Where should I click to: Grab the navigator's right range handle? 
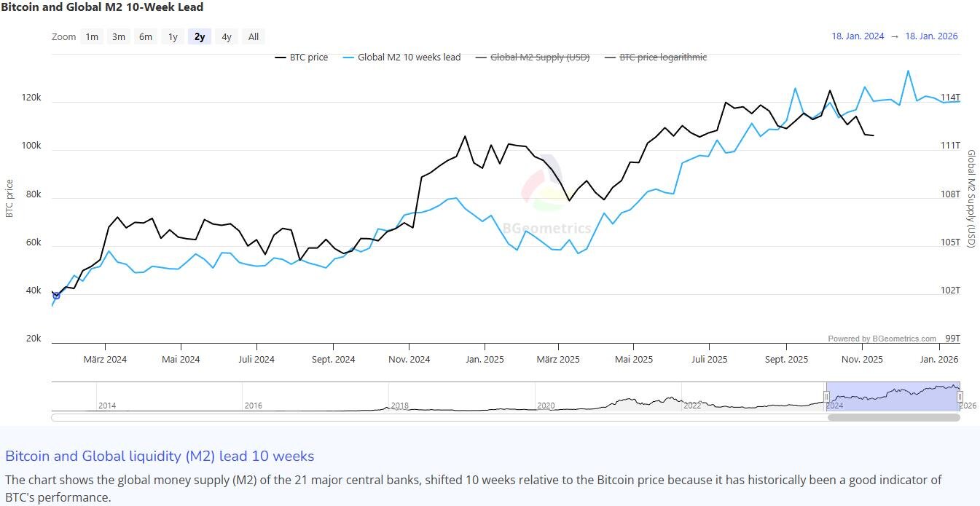[x=960, y=397]
